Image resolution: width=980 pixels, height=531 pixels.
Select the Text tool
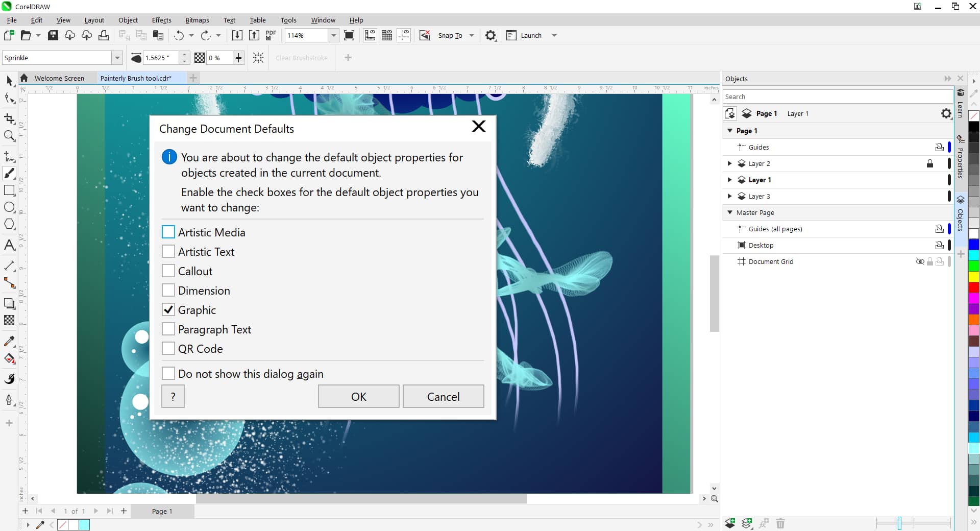click(x=9, y=245)
